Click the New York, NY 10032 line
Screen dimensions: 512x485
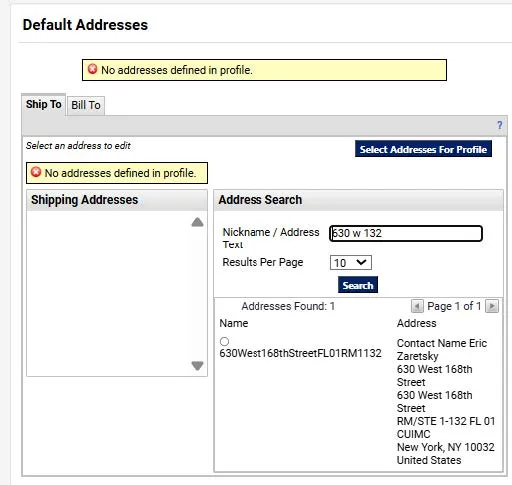(446, 447)
